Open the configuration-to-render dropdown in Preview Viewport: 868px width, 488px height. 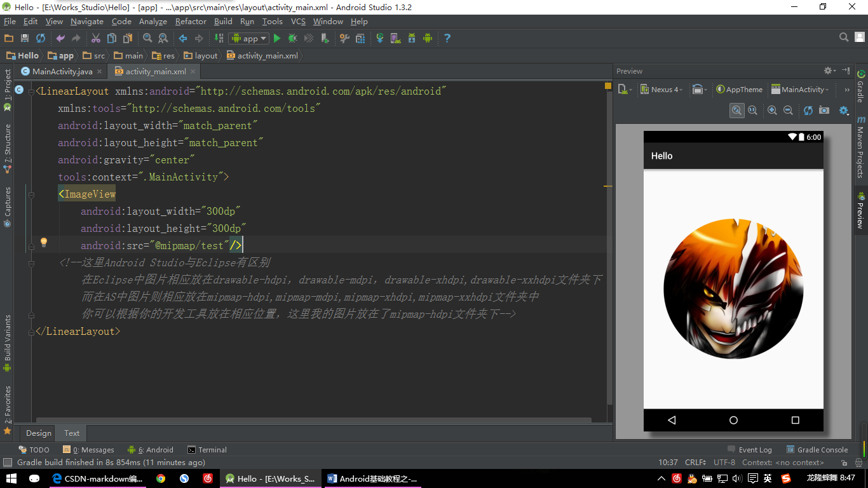pos(625,90)
